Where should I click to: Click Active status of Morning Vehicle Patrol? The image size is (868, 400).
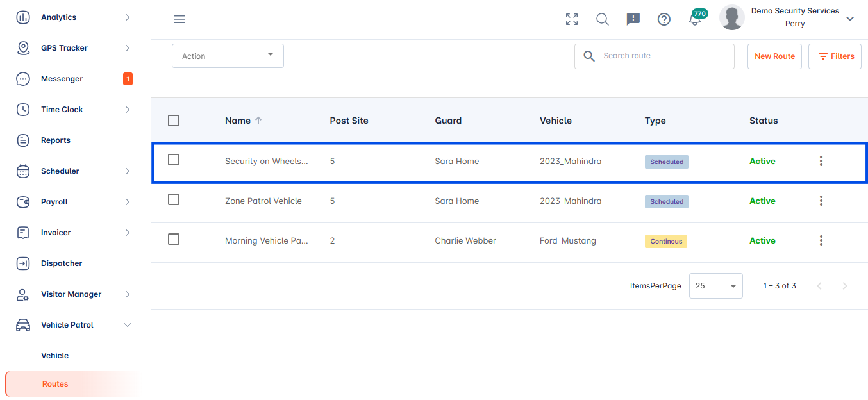(x=762, y=241)
